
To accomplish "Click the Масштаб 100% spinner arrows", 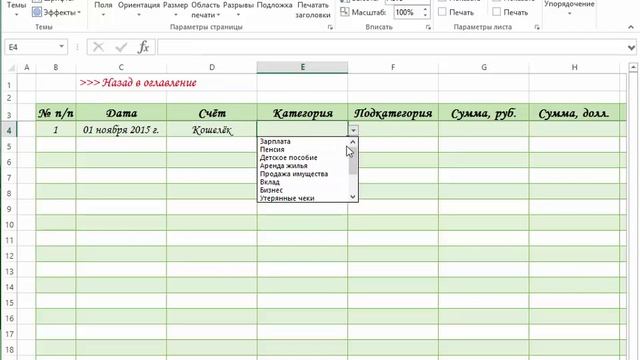I will pyautogui.click(x=425, y=12).
